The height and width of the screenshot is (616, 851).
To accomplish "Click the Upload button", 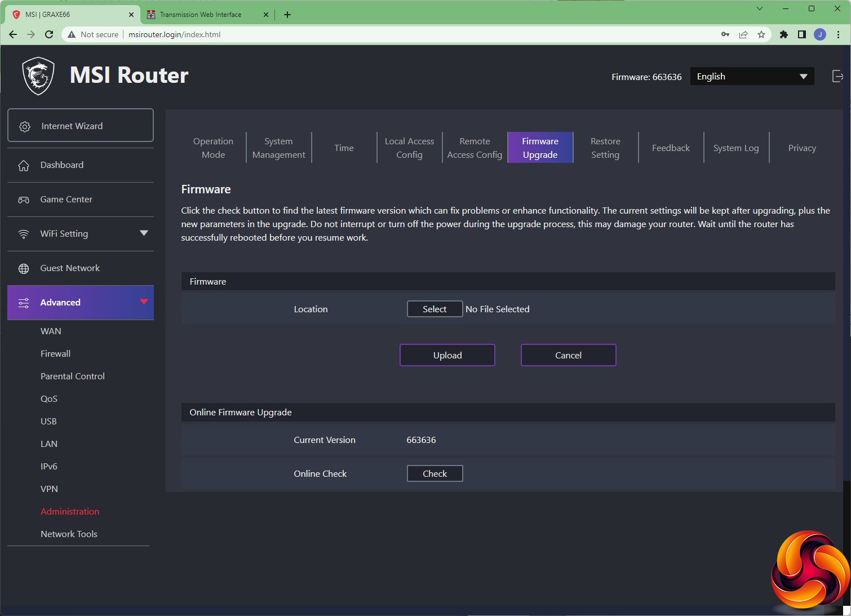I will tap(447, 355).
